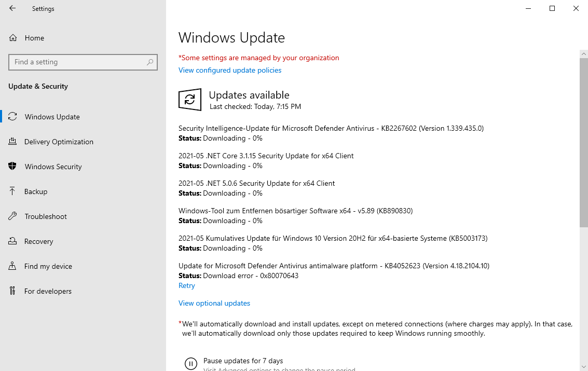Click the Windows Security shield icon

click(x=12, y=166)
